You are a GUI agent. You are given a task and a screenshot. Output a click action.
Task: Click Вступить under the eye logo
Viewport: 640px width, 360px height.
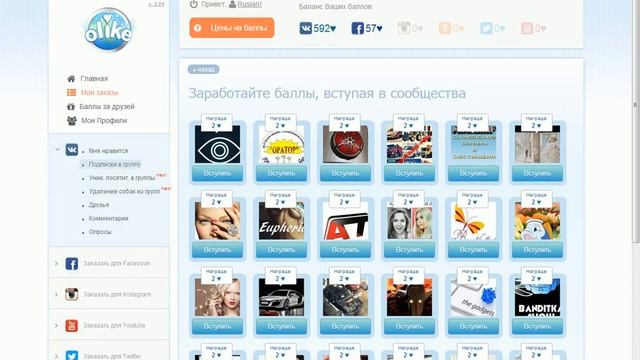pos(217,173)
